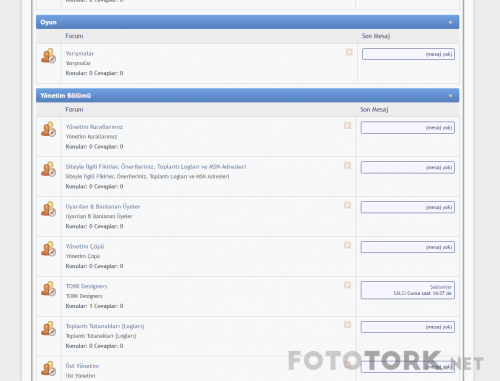This screenshot has width=500, height=381.
Task: Open the Şablonlar last message link
Action: [x=441, y=287]
